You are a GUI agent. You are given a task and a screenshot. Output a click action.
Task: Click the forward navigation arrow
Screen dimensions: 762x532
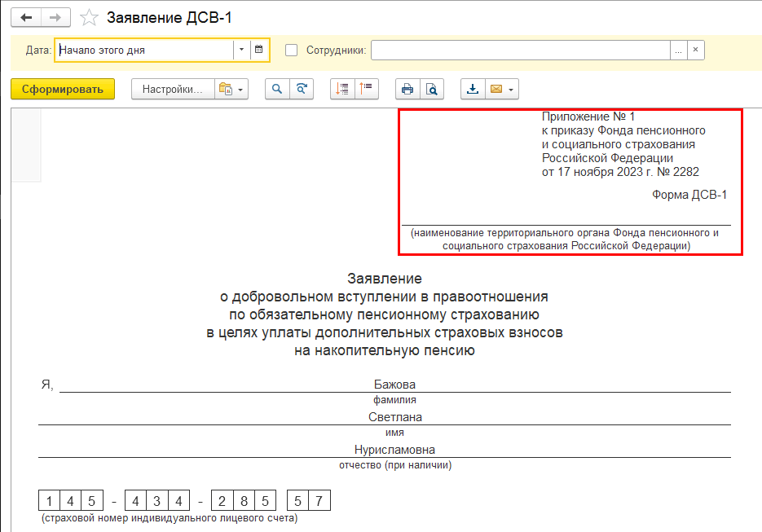pos(55,17)
